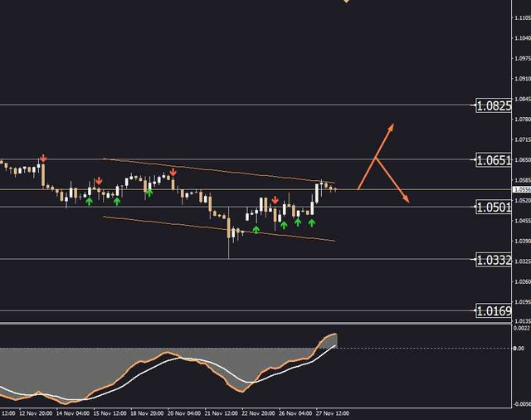Click the 15 Nov 12:00 time label
The width and height of the screenshot is (531, 420).
[x=110, y=413]
